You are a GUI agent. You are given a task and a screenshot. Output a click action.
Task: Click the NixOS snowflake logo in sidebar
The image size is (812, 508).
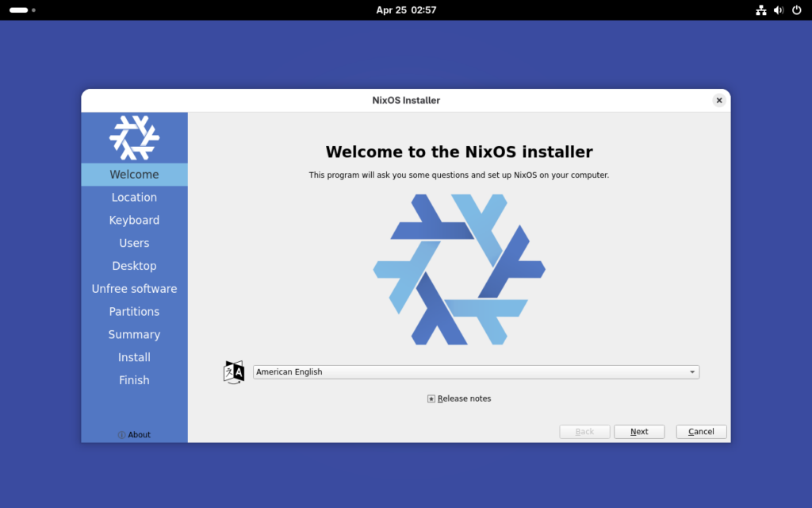tap(134, 137)
